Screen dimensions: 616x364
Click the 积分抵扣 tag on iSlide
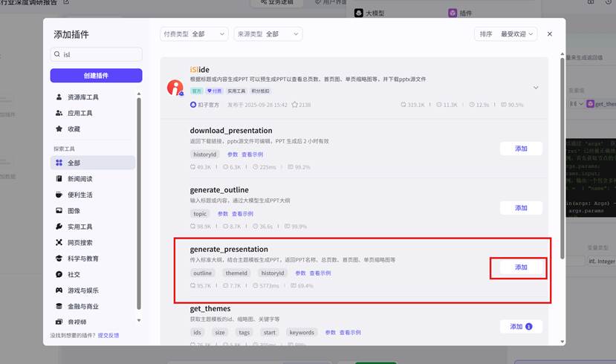[x=261, y=91]
